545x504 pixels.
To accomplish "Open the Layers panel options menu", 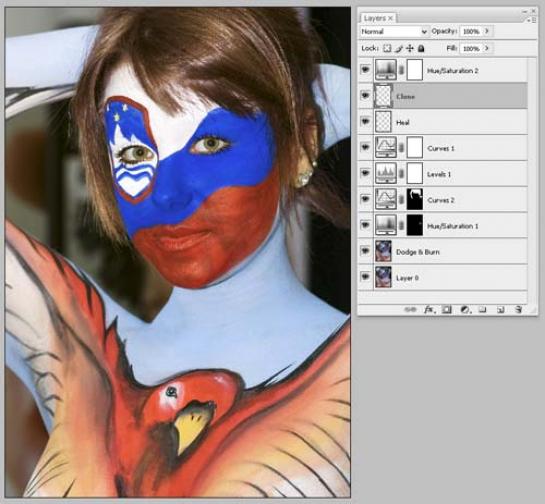I will [x=532, y=20].
